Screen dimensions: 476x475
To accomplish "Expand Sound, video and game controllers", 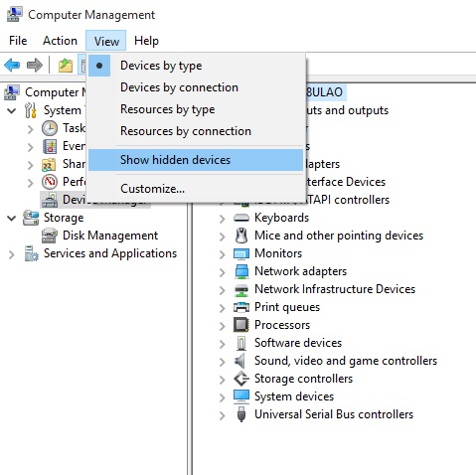I will 222,362.
